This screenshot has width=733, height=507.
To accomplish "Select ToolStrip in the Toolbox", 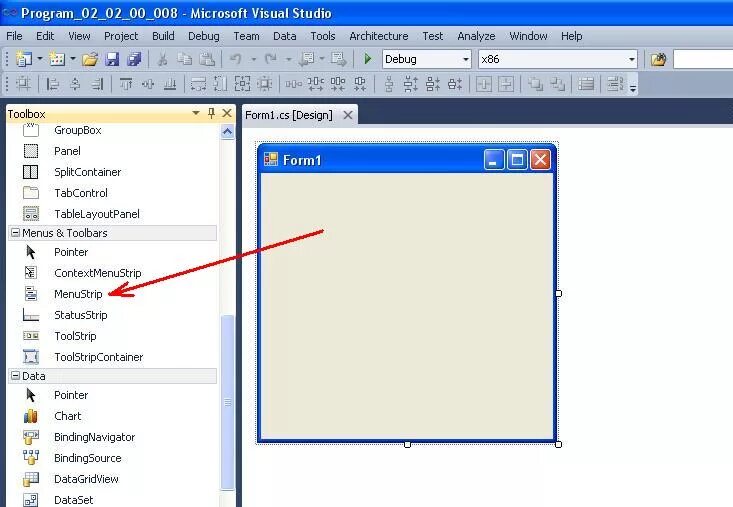I will pos(75,336).
